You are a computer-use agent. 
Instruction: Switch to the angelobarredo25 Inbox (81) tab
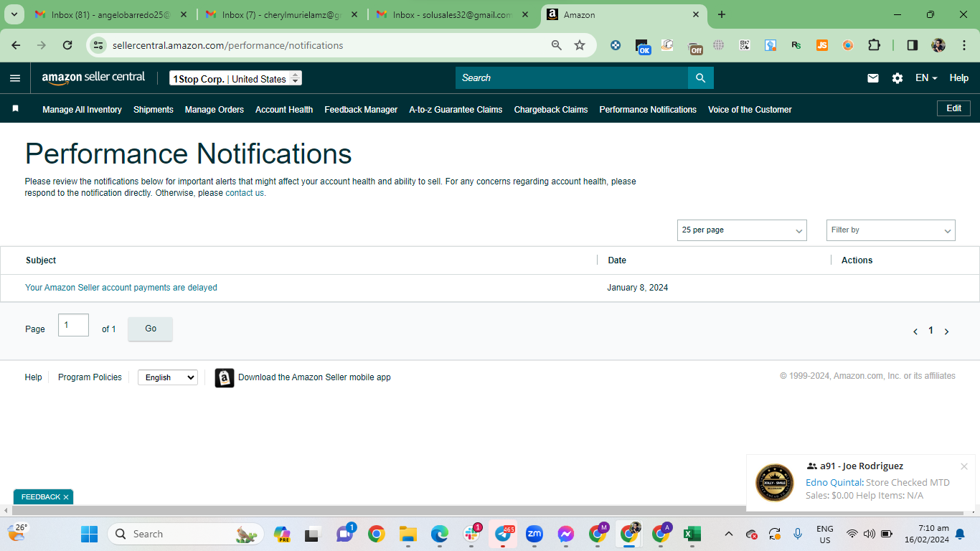[111, 14]
